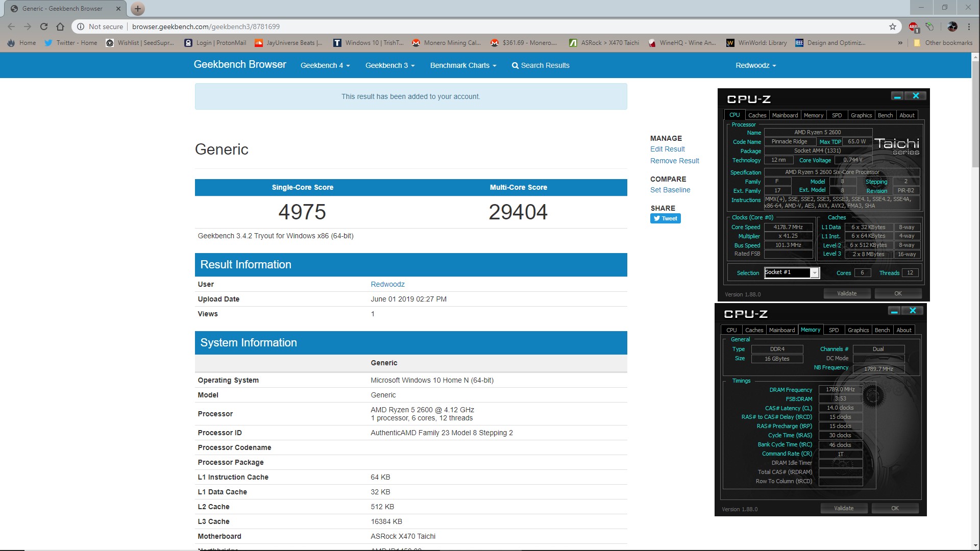Close the Generic - Geekbench Browser tab

[118, 8]
